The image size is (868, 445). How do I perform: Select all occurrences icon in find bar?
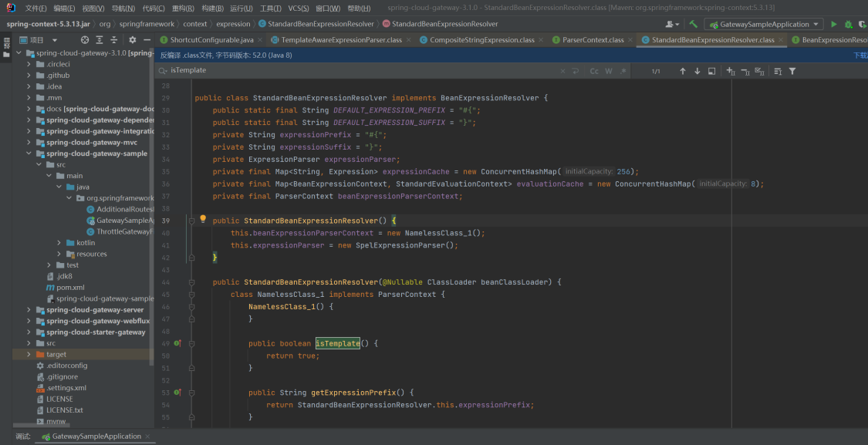[759, 71]
